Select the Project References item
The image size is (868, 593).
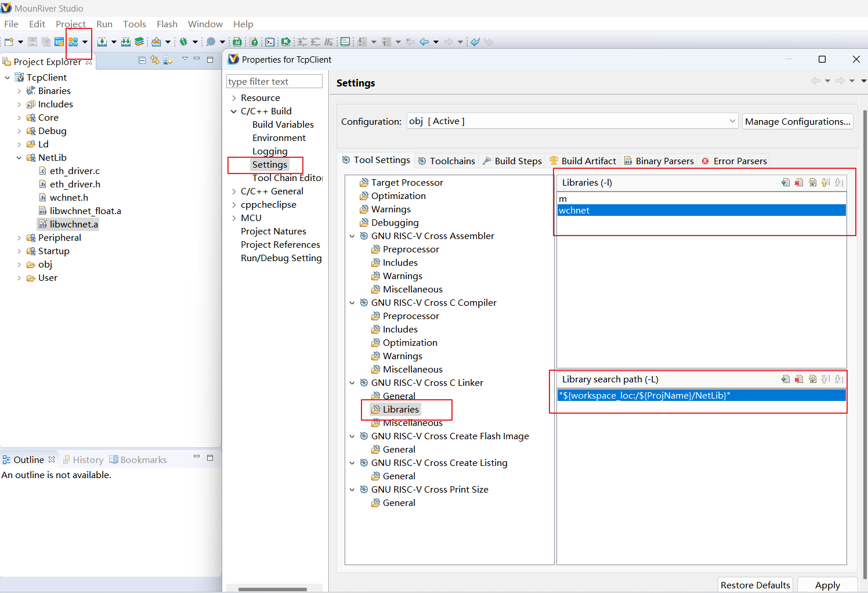point(280,244)
